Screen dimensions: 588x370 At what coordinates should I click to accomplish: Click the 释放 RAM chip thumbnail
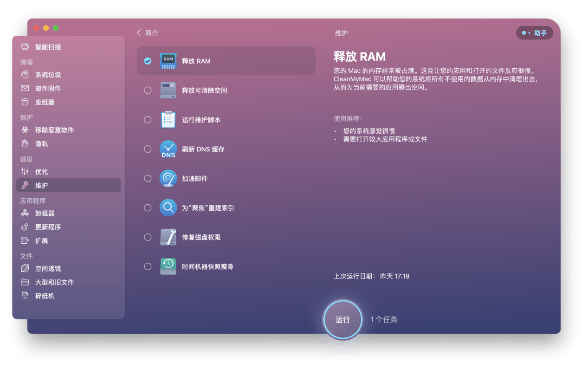click(x=168, y=60)
